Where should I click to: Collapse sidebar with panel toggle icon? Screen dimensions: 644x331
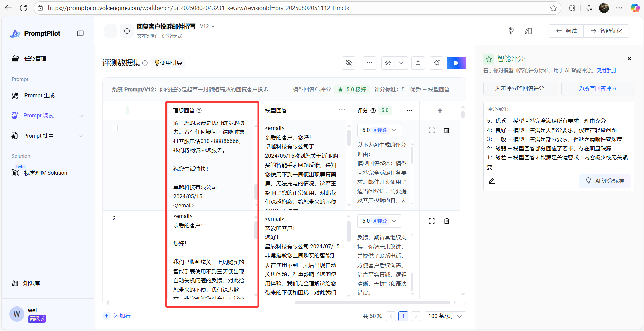(80, 33)
